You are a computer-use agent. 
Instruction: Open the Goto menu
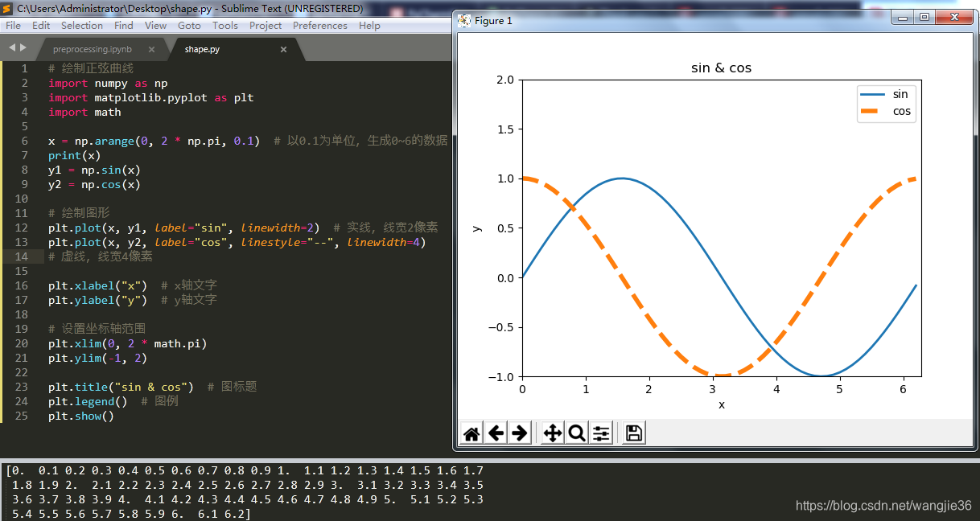pos(189,26)
